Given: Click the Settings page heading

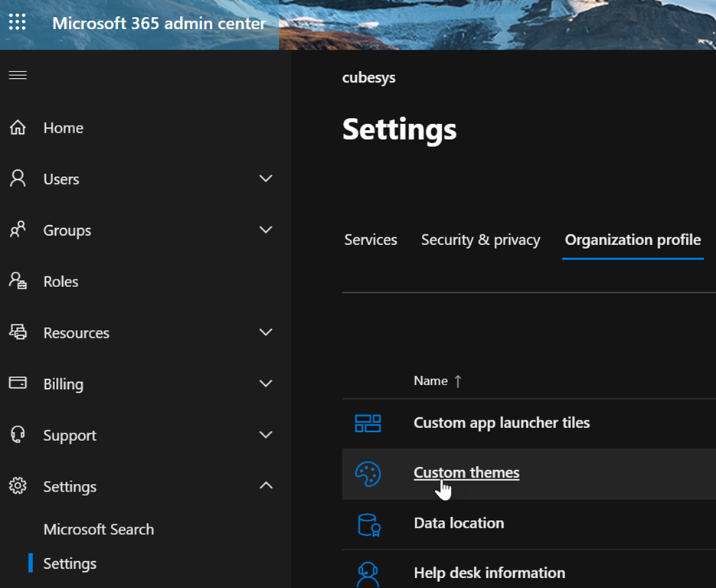Looking at the screenshot, I should (399, 129).
